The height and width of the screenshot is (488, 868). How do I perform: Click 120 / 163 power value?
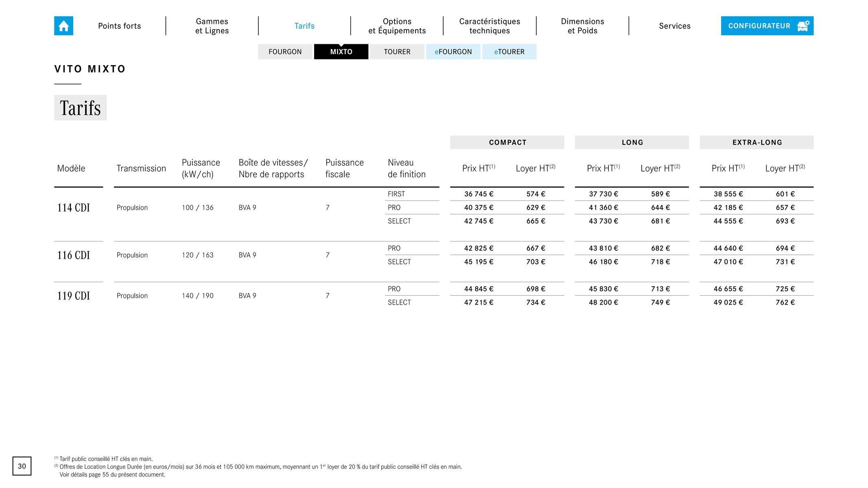198,255
